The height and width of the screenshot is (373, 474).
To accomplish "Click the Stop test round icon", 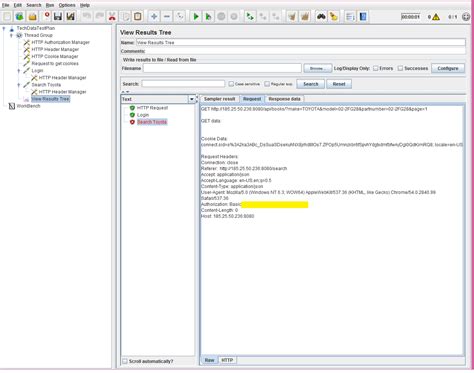I will click(x=221, y=16).
